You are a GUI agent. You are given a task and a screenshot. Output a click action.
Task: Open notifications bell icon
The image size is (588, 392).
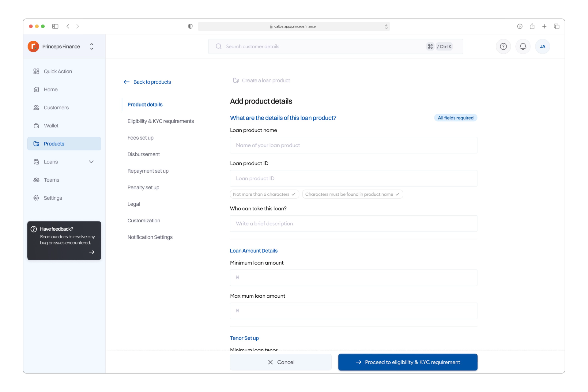coord(523,47)
